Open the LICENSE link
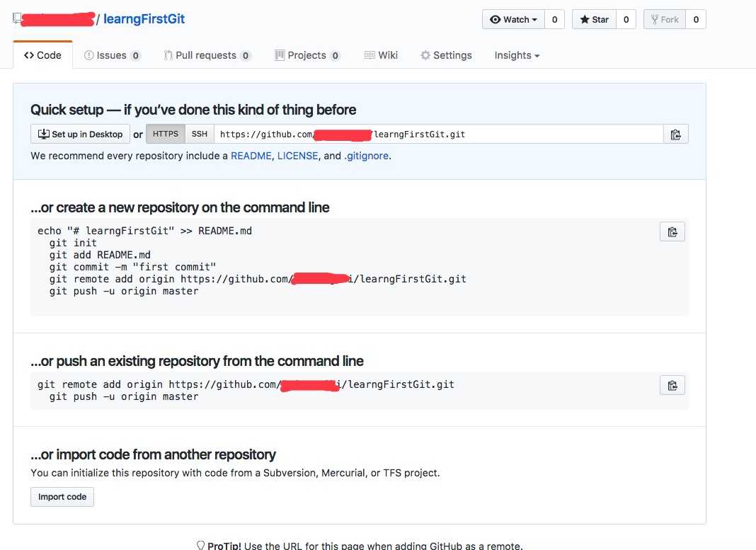This screenshot has width=756, height=550. tap(297, 156)
